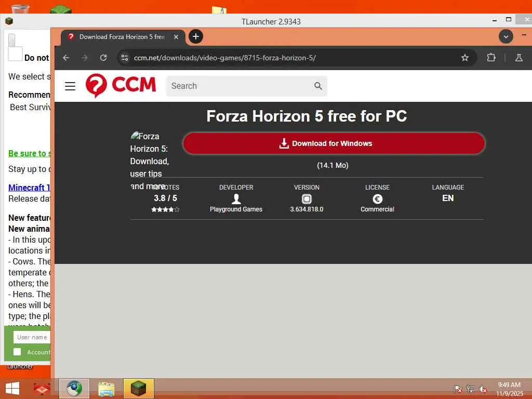
Task: Open File Explorer from the taskbar
Action: (106, 389)
